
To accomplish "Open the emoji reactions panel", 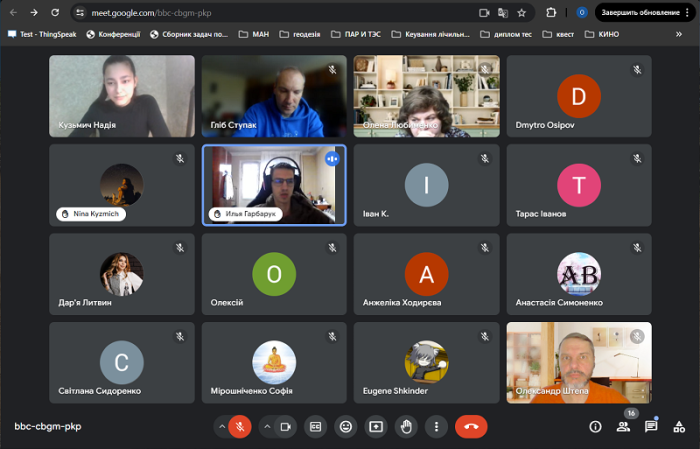I will tap(345, 426).
